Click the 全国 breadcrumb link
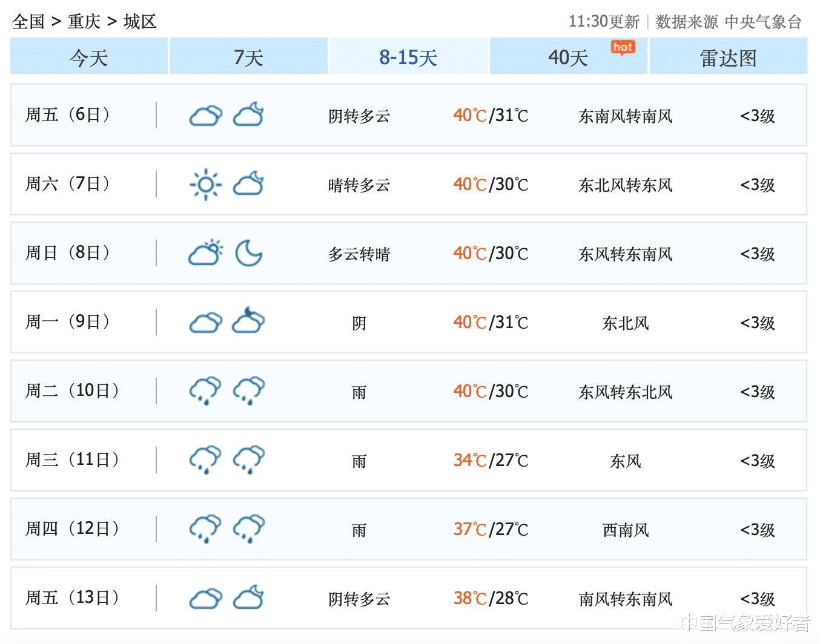 point(28,22)
